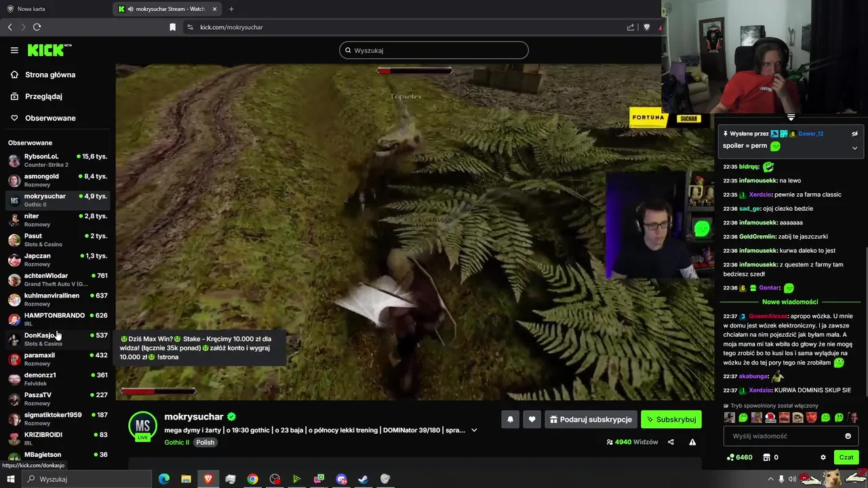Open the chat shop icon
The height and width of the screenshot is (488, 868).
771,457
